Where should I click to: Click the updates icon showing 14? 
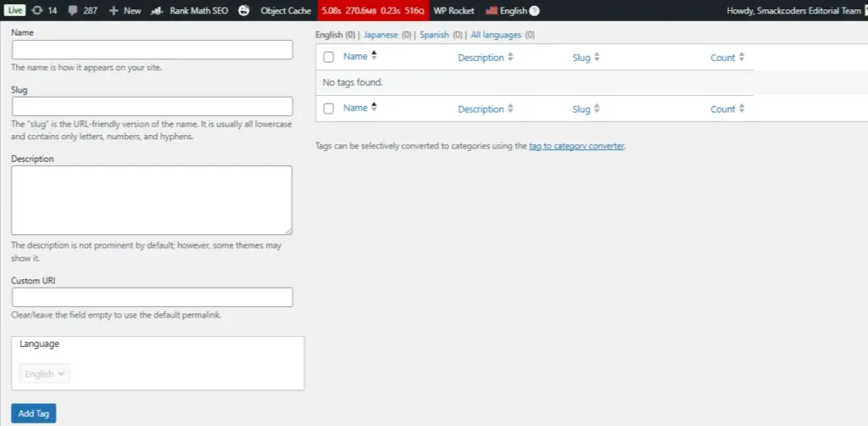click(37, 11)
